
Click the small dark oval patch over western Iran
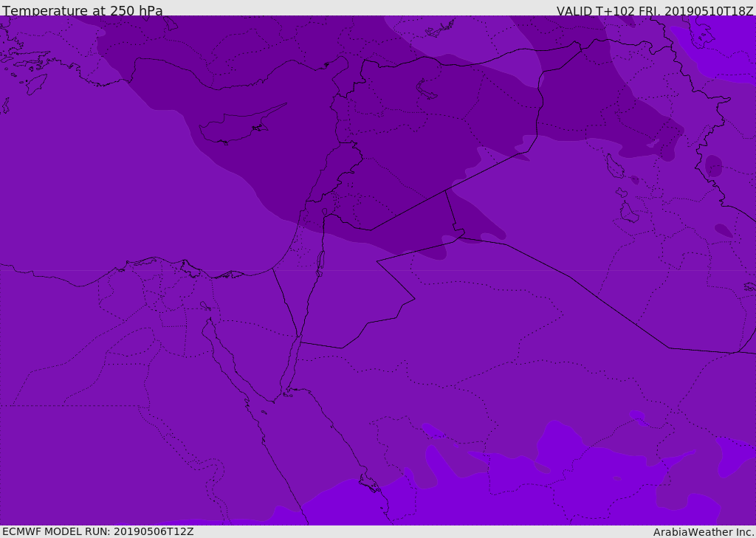[713, 165]
